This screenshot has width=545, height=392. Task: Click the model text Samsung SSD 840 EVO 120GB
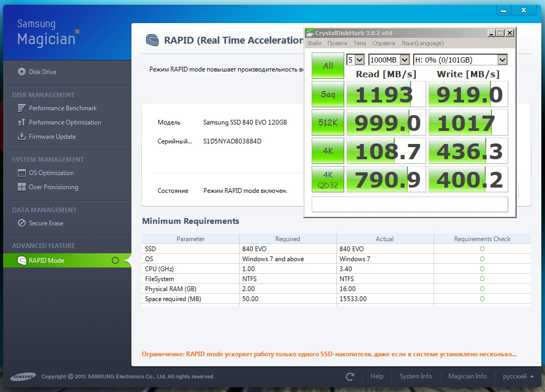(x=245, y=122)
